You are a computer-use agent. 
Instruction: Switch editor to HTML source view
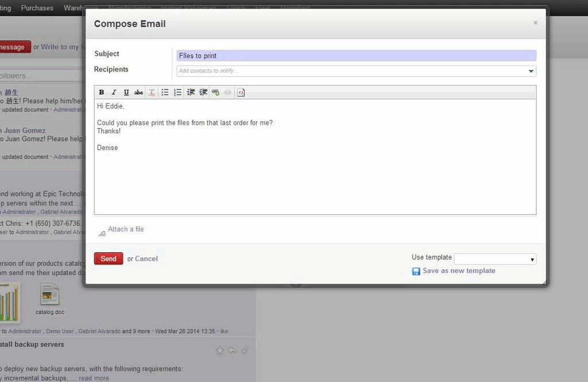click(241, 92)
